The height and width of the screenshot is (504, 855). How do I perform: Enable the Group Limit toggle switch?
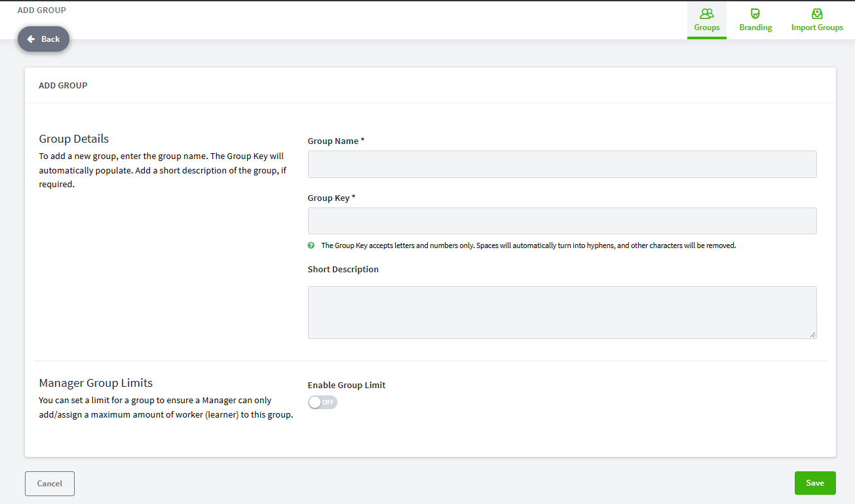(322, 402)
